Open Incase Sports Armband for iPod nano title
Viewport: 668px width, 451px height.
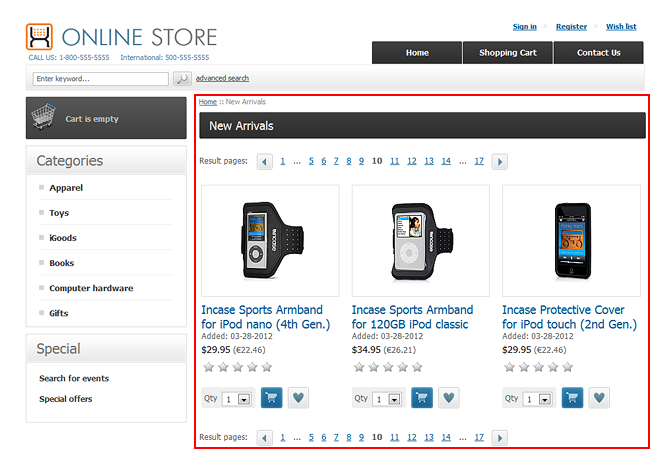point(266,317)
